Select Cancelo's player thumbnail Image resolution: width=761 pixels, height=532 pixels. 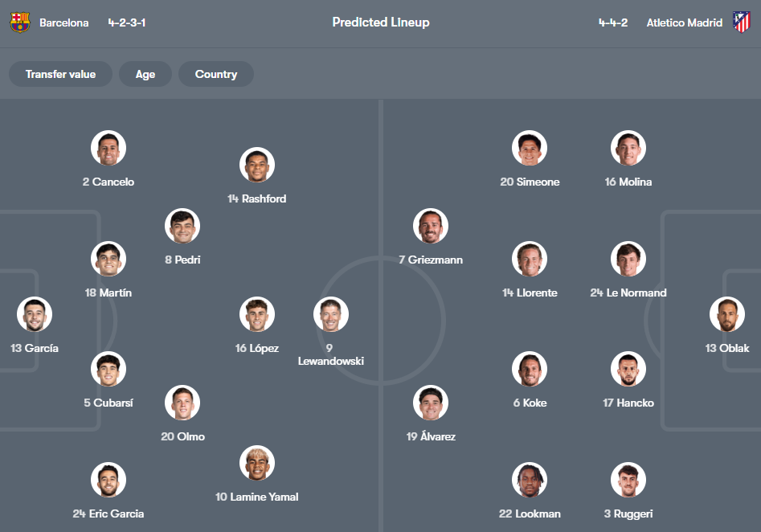pyautogui.click(x=108, y=147)
